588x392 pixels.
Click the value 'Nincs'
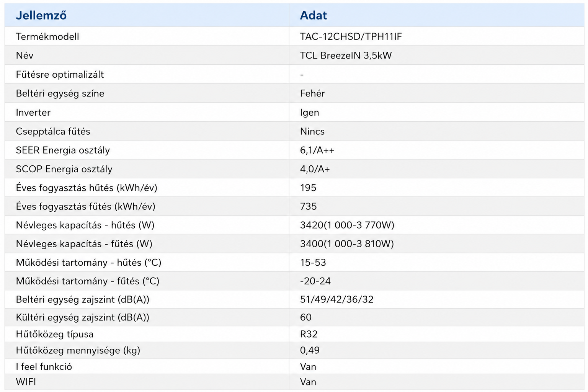point(312,131)
